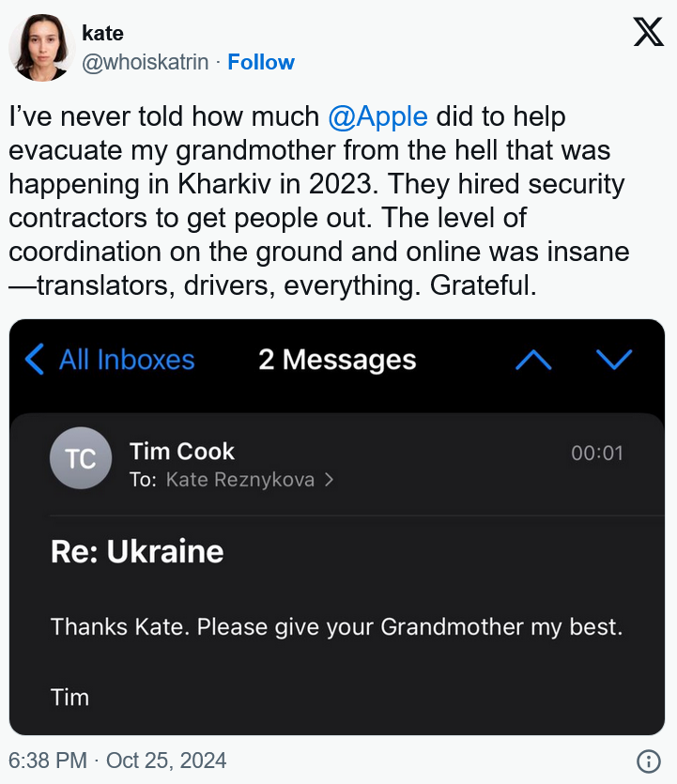Click the info icon beside the timestamp
Viewport: 677px width, 784px height.
[648, 760]
